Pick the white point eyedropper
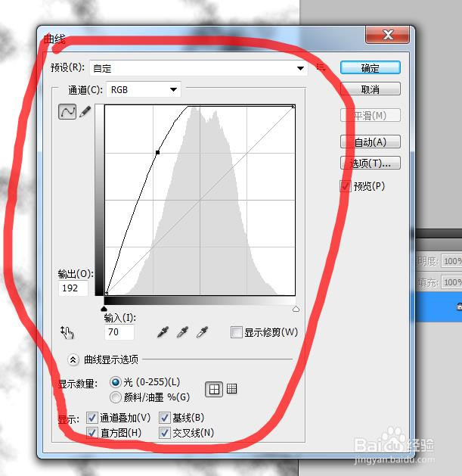 203,332
